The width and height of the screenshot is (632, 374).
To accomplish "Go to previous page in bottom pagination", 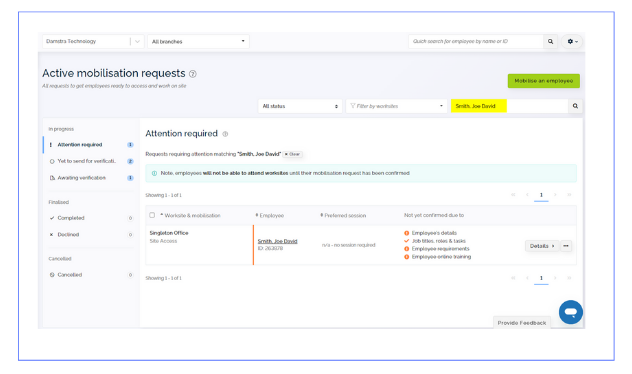I will [527, 278].
